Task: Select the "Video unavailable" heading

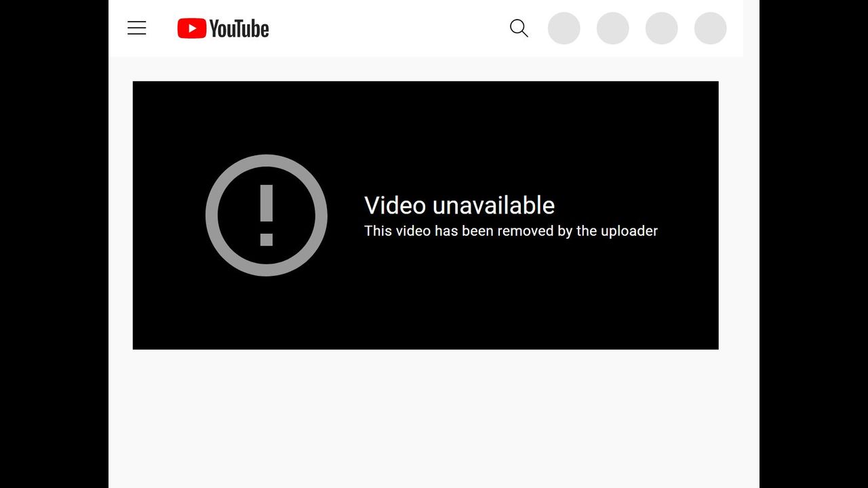Action: [460, 205]
